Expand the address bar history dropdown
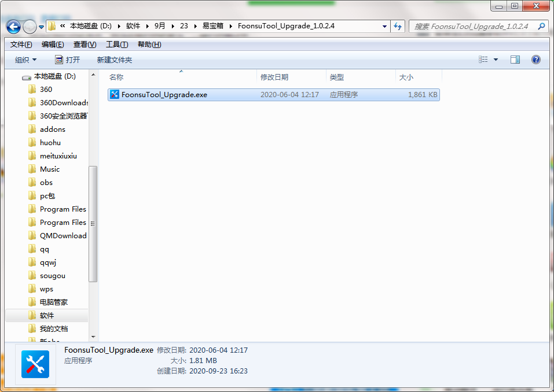Viewport: 554px width, 392px height. [385, 27]
